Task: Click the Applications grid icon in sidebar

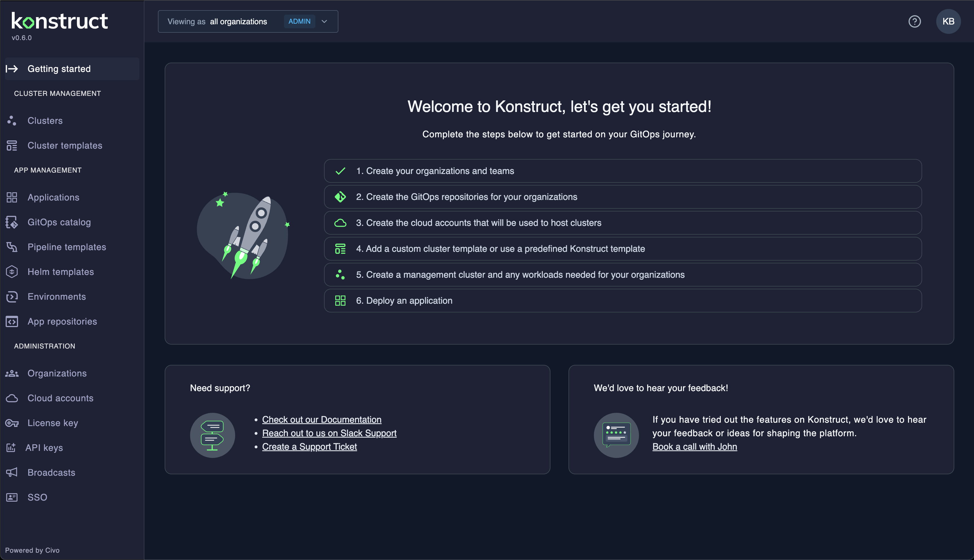Action: tap(12, 197)
